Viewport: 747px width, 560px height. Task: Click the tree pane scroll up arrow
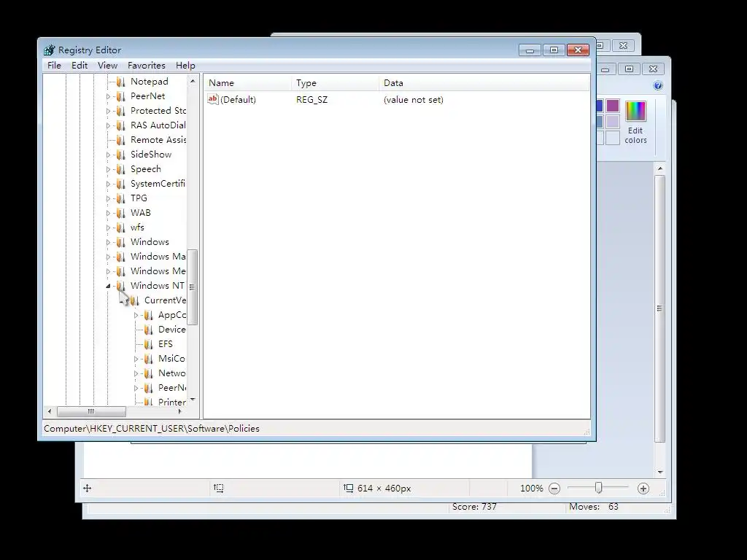(193, 82)
